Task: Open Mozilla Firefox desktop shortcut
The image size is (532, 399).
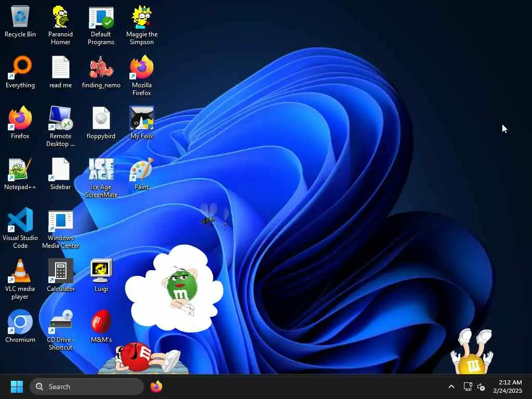Action: pyautogui.click(x=142, y=76)
